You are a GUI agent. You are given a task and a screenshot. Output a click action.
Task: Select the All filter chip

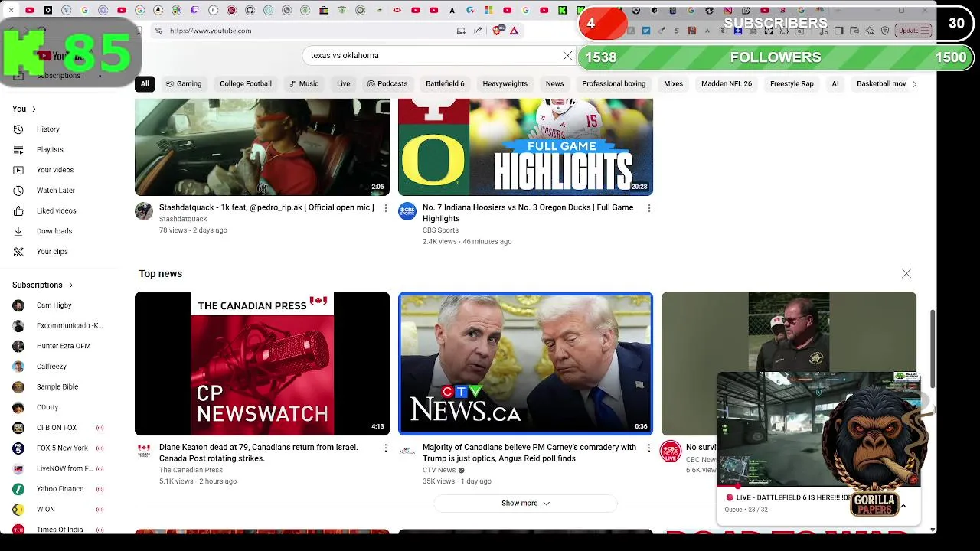coord(145,83)
